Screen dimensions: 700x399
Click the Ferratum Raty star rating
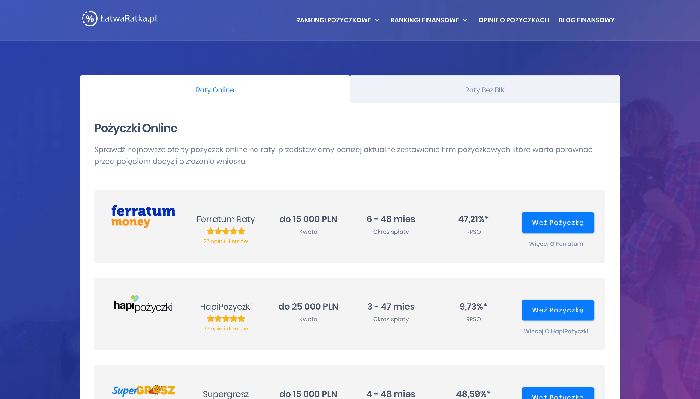(226, 231)
